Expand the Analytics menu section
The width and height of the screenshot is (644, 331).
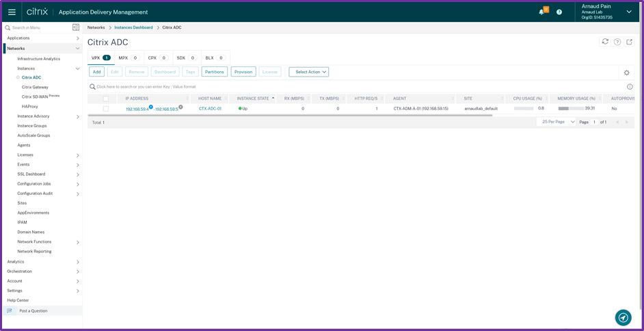[78, 262]
